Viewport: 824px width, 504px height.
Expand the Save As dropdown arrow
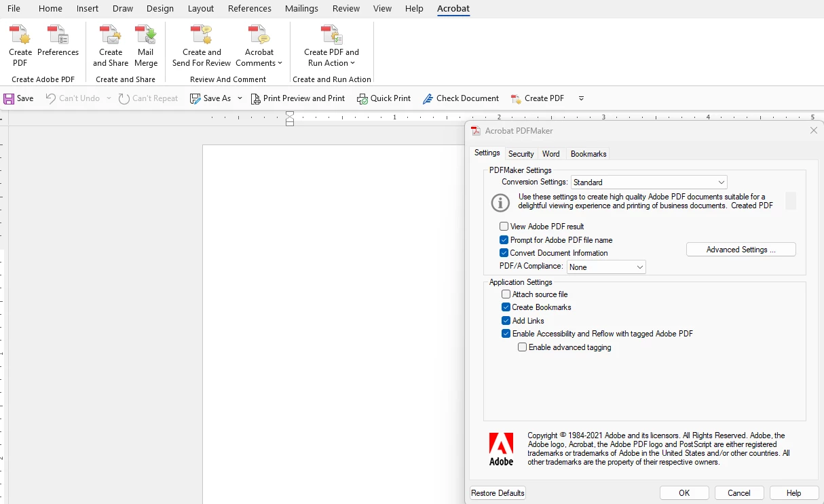[x=240, y=98]
